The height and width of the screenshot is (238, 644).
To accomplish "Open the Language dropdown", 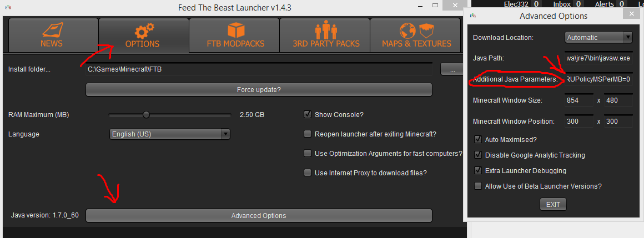I will [x=170, y=134].
